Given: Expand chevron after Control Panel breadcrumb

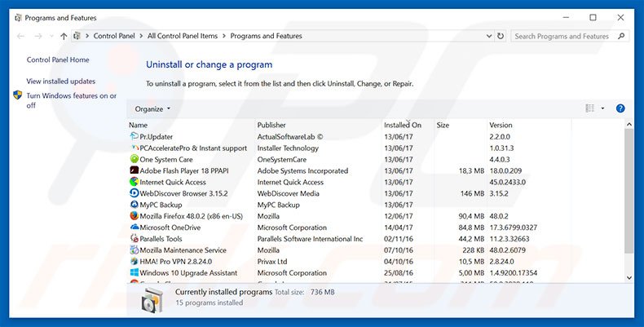Looking at the screenshot, I should [141, 36].
